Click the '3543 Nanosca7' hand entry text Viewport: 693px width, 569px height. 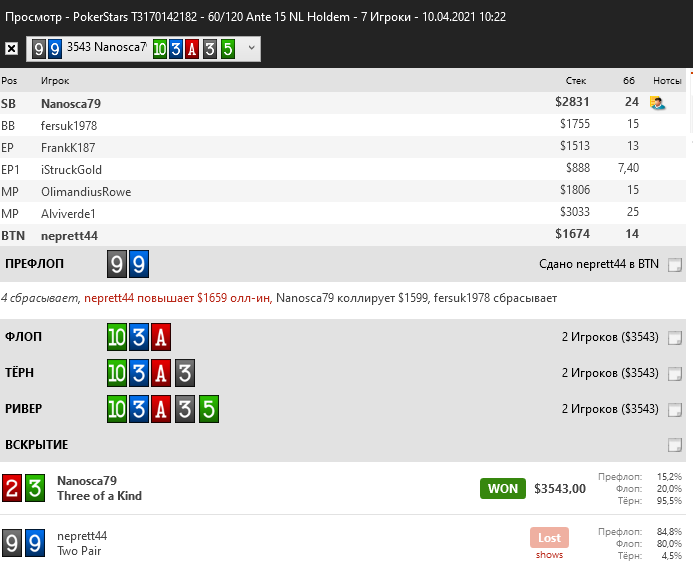coord(106,47)
